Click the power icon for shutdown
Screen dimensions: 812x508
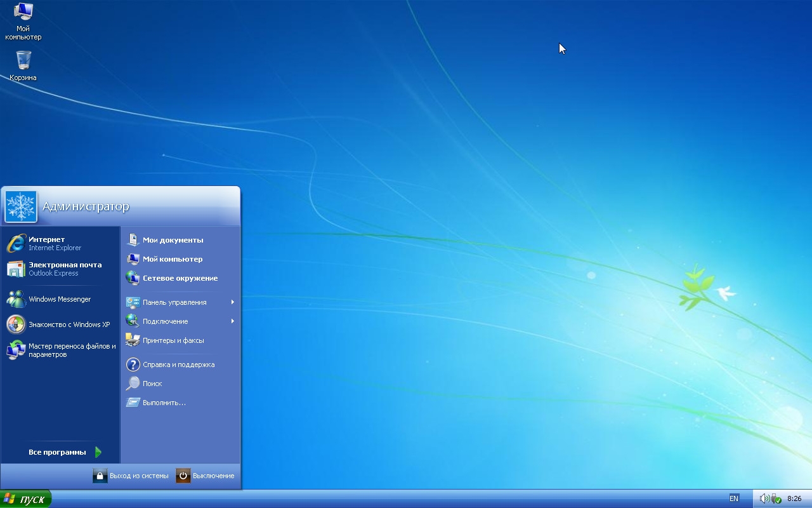[183, 476]
